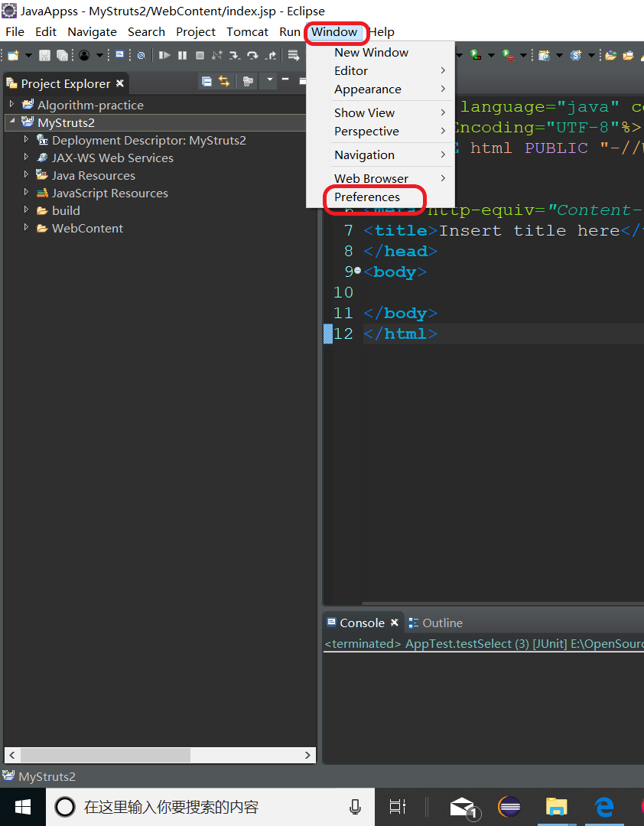The width and height of the screenshot is (644, 826).
Task: Expand the build folder
Action: click(26, 210)
